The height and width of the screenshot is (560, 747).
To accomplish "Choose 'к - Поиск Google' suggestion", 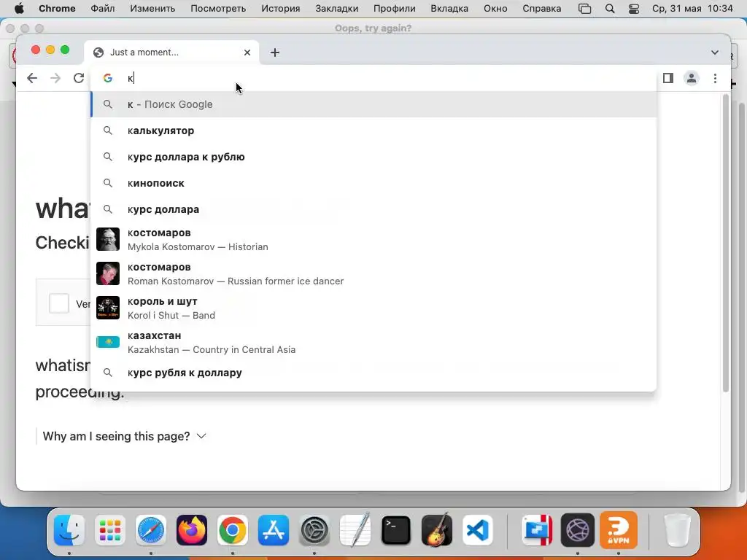I will pyautogui.click(x=373, y=104).
